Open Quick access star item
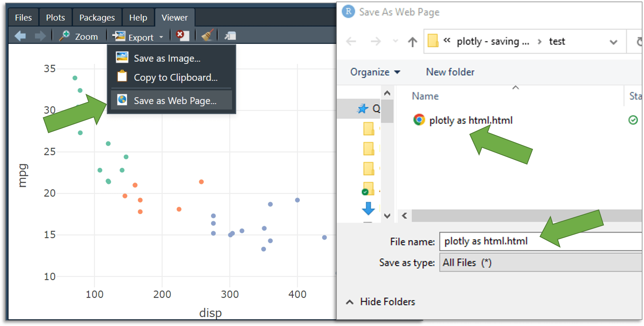The height and width of the screenshot is (326, 644). (363, 109)
